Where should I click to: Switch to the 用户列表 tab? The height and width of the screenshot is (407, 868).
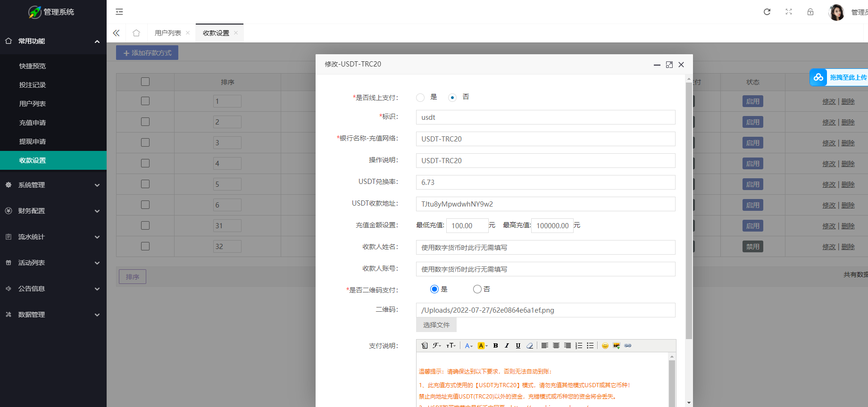pyautogui.click(x=167, y=33)
